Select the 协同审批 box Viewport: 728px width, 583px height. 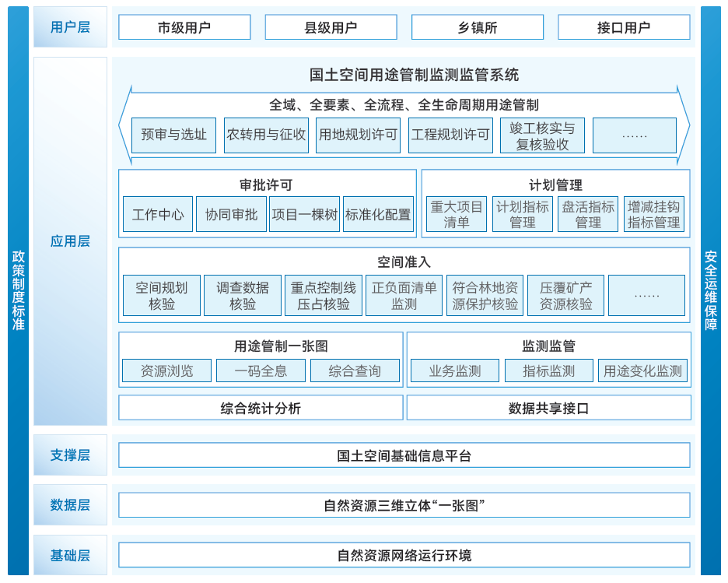click(x=231, y=214)
